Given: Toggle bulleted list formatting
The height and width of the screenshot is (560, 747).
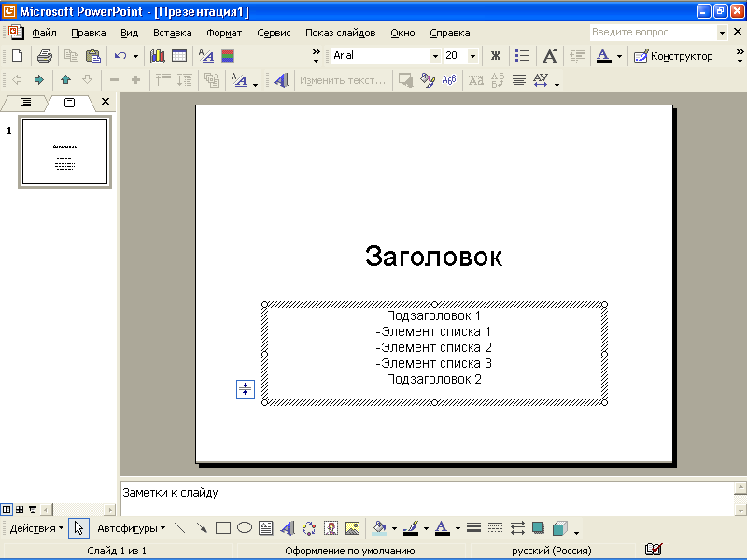Looking at the screenshot, I should 522,56.
